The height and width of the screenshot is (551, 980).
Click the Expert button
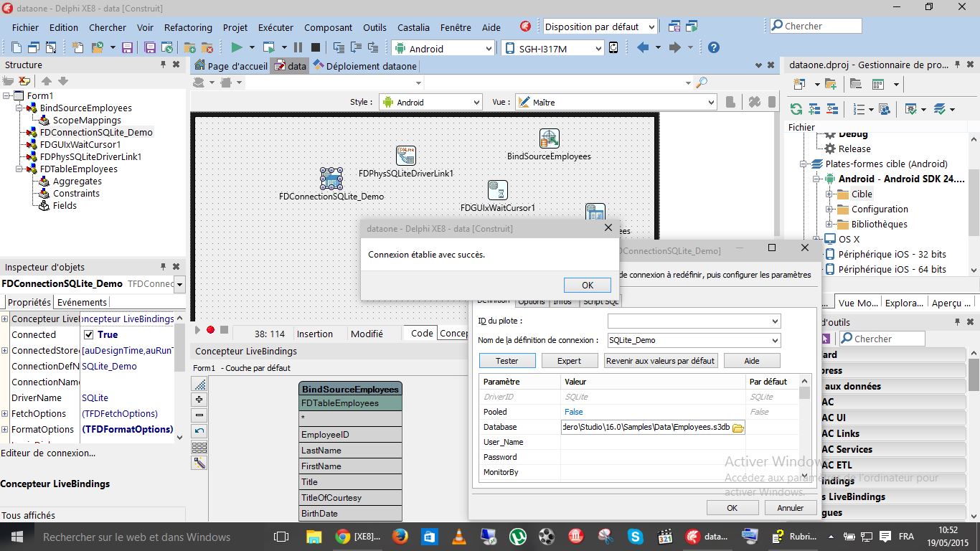pos(569,360)
